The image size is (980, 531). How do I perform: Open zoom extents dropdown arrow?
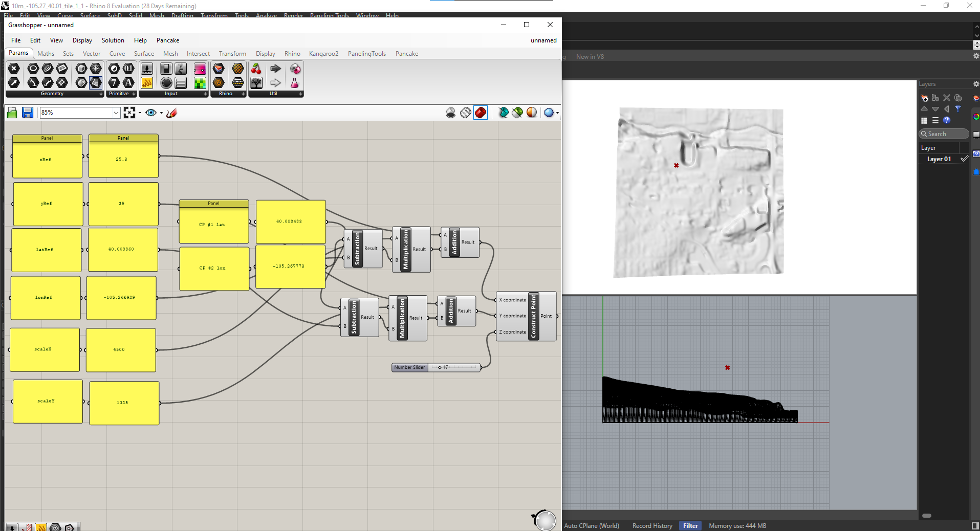coord(140,113)
